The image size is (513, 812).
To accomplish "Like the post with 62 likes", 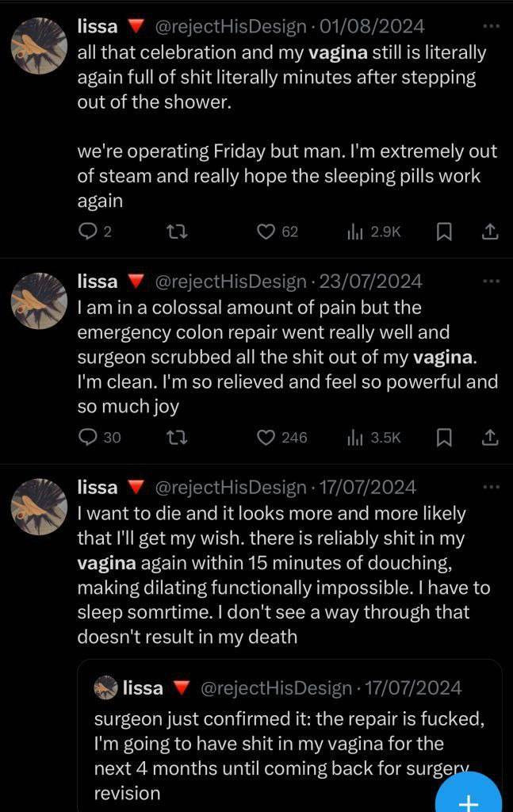I will pyautogui.click(x=266, y=232).
